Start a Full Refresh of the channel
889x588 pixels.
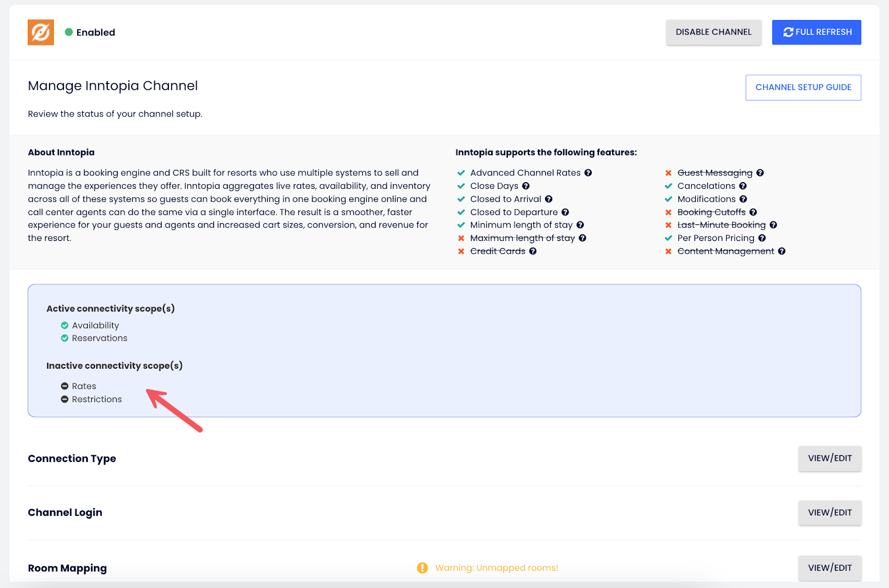click(x=817, y=32)
